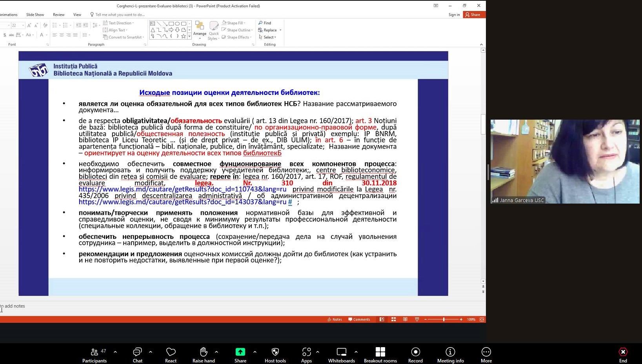Click the zoom slider handle
642x364 pixels.
click(x=444, y=319)
